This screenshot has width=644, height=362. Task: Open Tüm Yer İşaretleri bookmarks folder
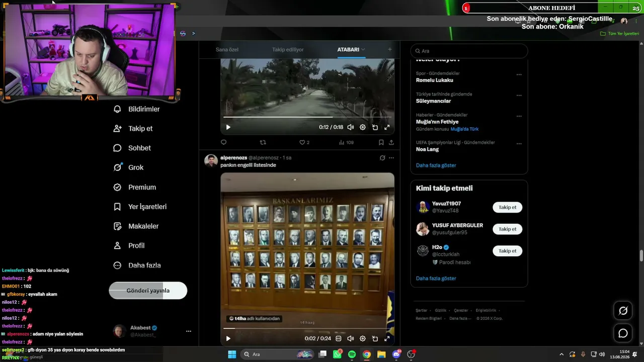point(620,34)
